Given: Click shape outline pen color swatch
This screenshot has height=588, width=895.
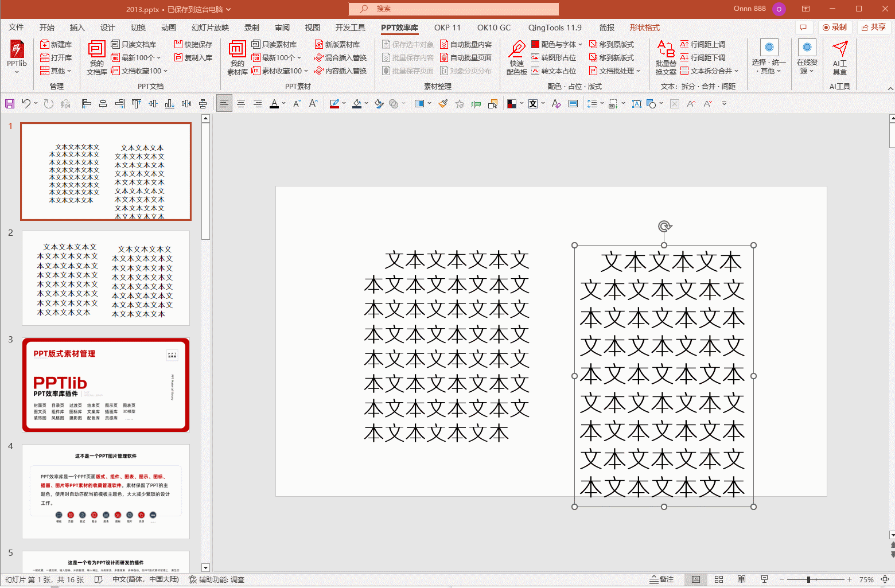Looking at the screenshot, I should click(335, 104).
